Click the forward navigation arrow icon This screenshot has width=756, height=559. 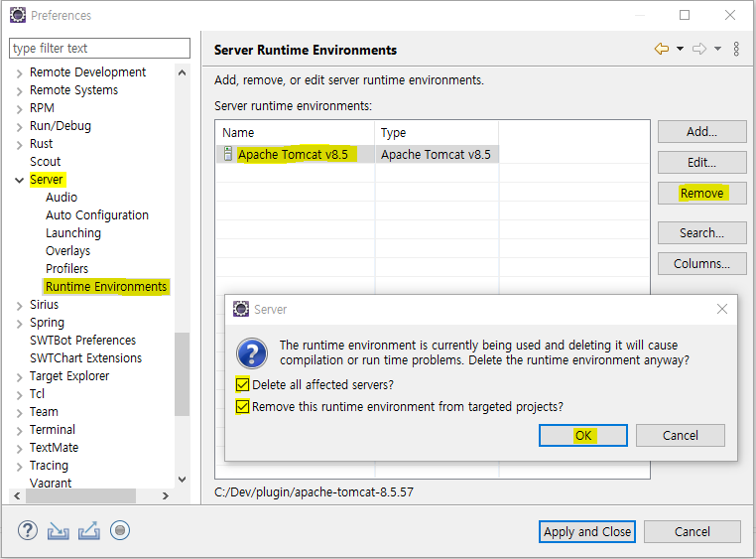click(x=699, y=49)
